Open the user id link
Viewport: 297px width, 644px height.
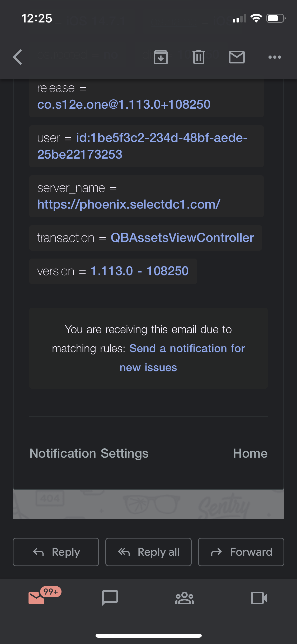click(143, 146)
